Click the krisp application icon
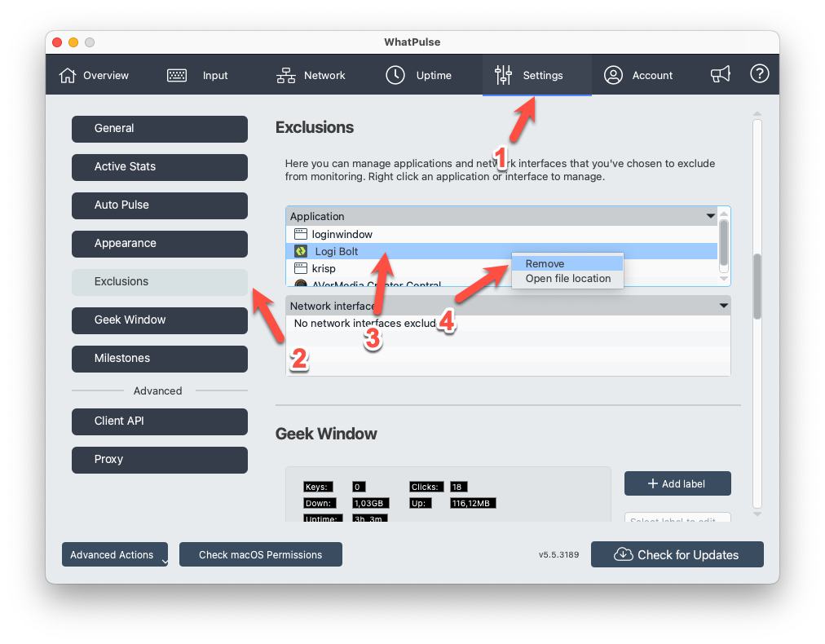 (x=301, y=268)
